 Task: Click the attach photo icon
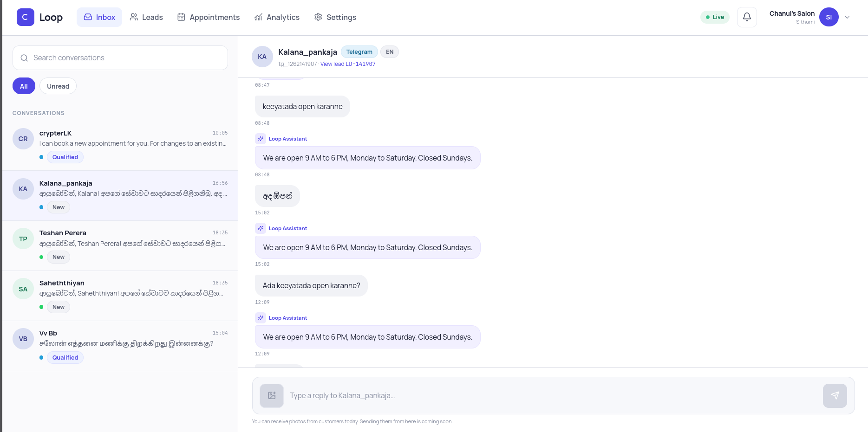272,396
